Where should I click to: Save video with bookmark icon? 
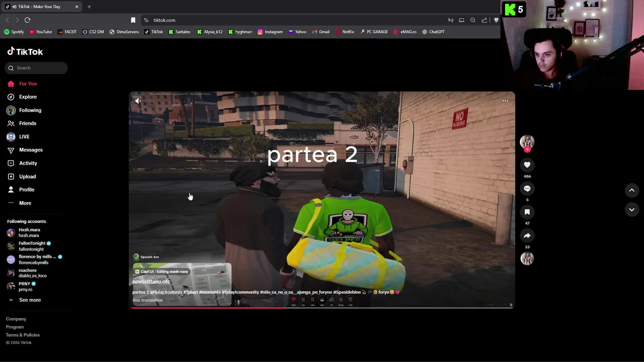527,212
